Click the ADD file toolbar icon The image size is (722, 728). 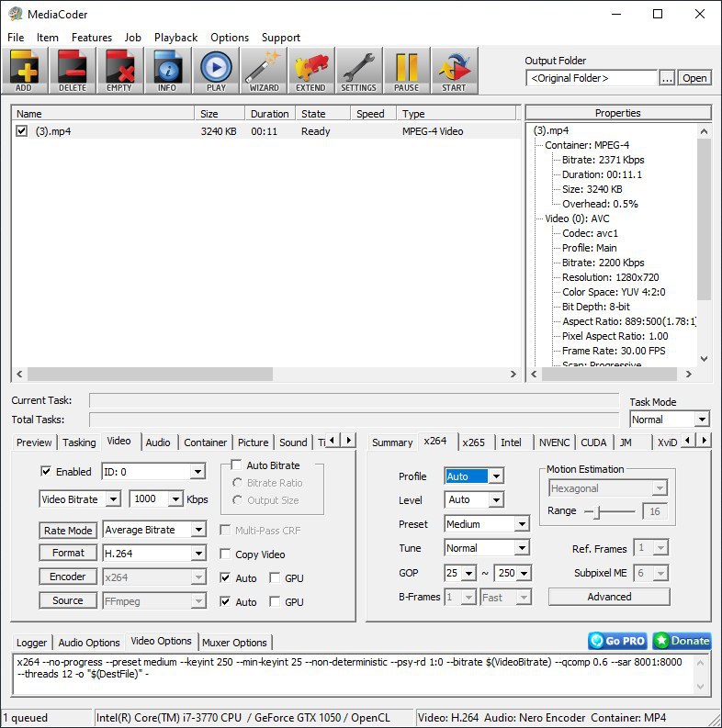24,71
